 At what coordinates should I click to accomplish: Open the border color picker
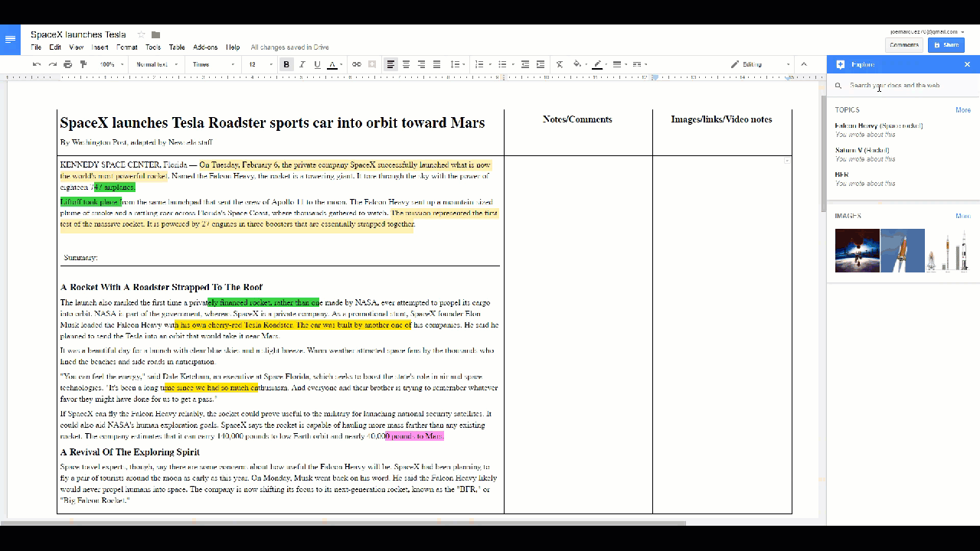599,64
